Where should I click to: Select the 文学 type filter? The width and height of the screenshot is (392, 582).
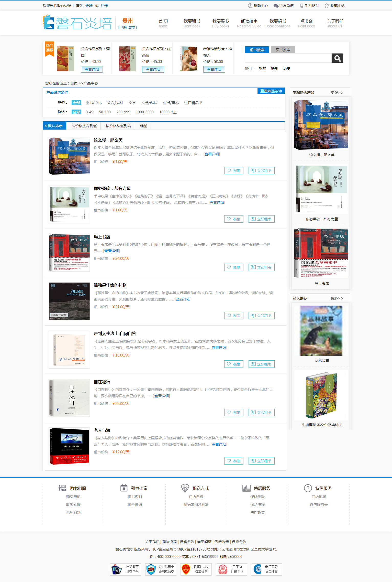point(132,103)
